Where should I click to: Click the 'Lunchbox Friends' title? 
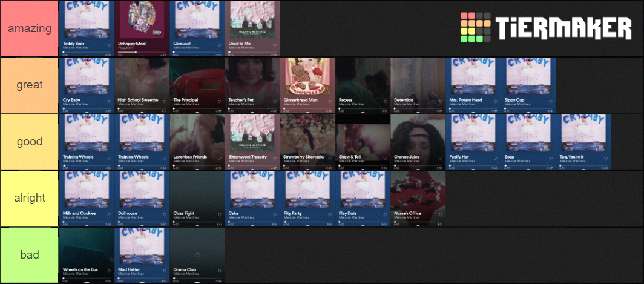pos(190,157)
